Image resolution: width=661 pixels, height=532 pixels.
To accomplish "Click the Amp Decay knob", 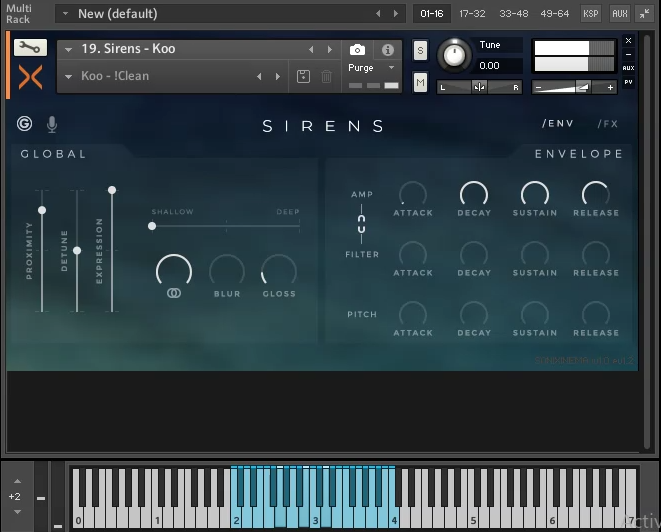I will click(x=474, y=195).
